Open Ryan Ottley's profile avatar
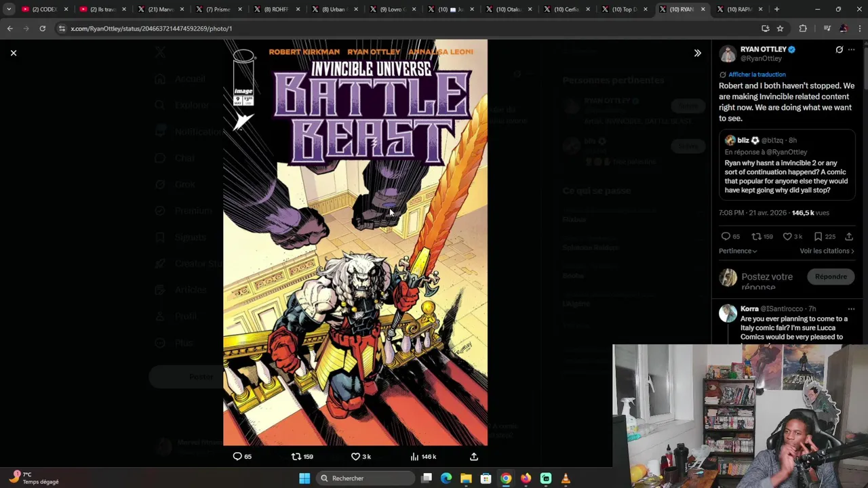 point(728,54)
